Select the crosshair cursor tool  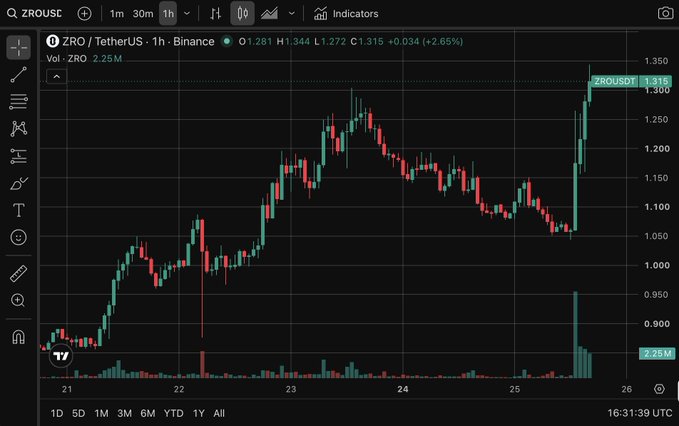pos(19,47)
